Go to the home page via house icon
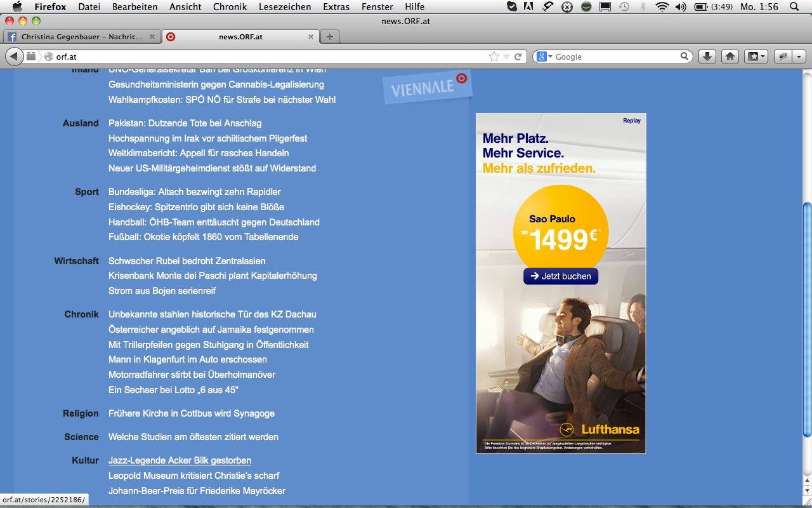 (x=730, y=57)
